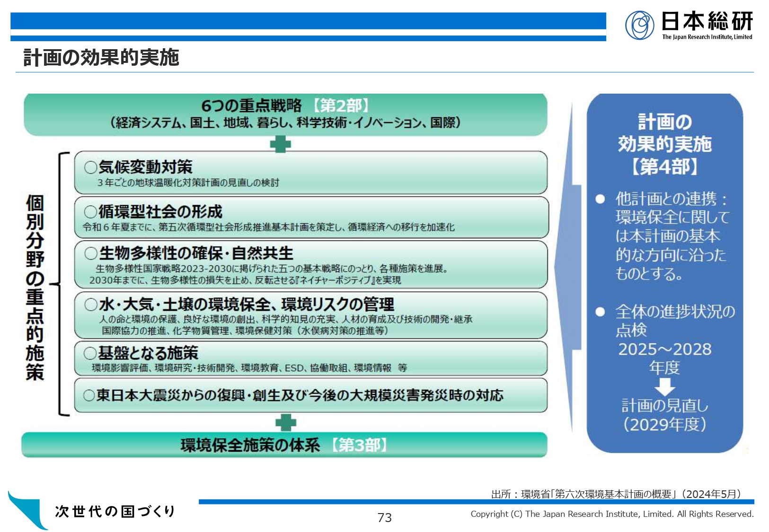Click the heading 生物多様性の確保・自然共生
Viewport: 769px width, 532px height.
[x=196, y=253]
